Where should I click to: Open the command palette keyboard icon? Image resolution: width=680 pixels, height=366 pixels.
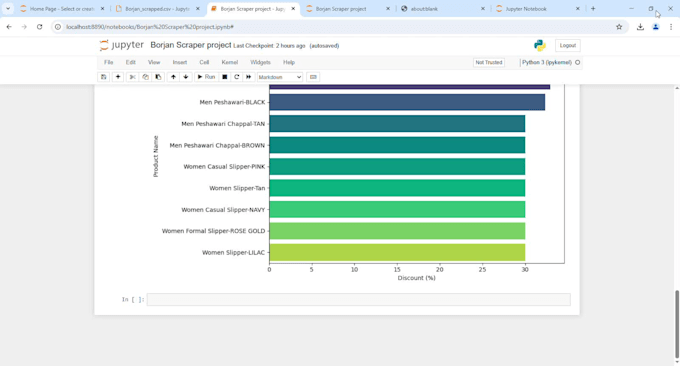[x=313, y=77]
